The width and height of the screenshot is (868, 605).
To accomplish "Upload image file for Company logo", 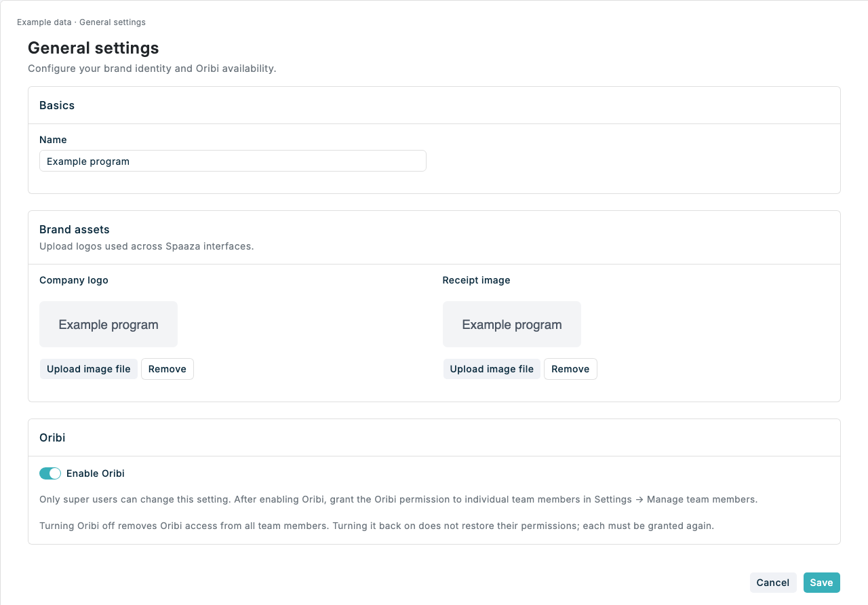I will (x=89, y=369).
